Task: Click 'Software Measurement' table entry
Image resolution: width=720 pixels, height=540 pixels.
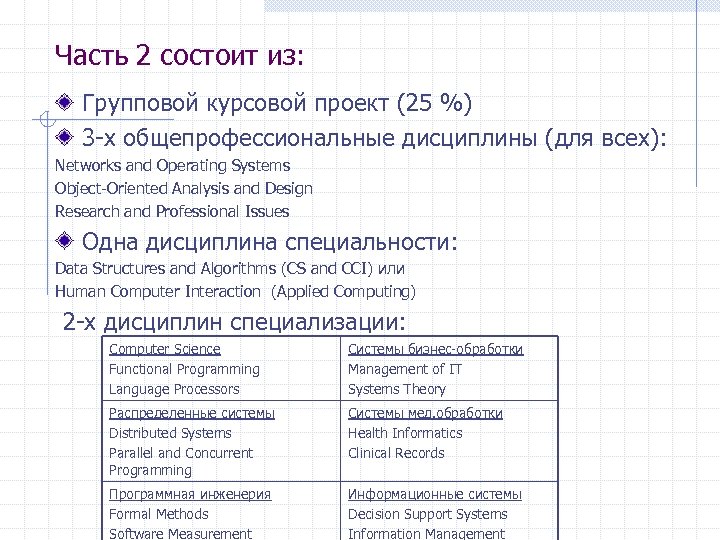Action: point(180,534)
